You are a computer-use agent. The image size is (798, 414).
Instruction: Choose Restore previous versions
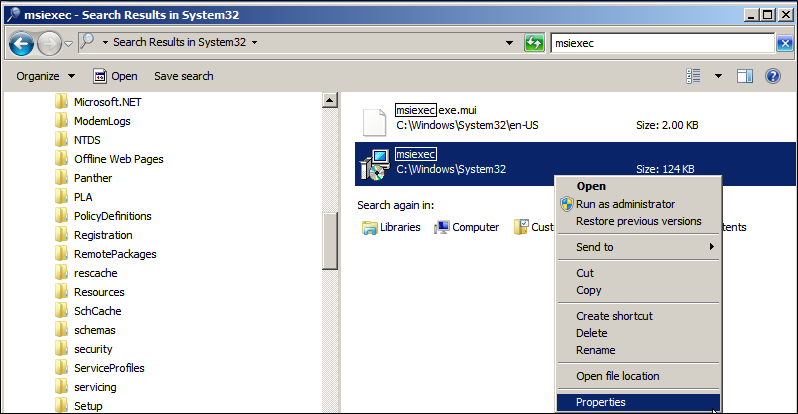click(638, 222)
